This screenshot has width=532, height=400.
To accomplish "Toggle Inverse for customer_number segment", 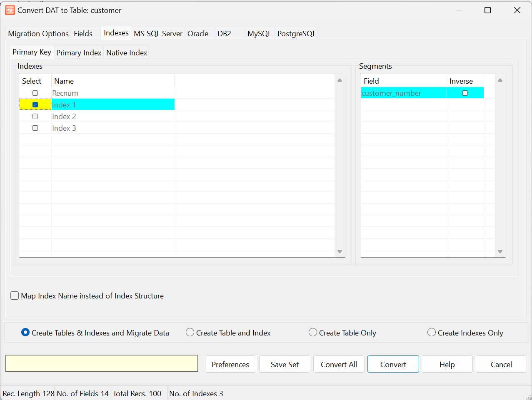I will coord(465,93).
